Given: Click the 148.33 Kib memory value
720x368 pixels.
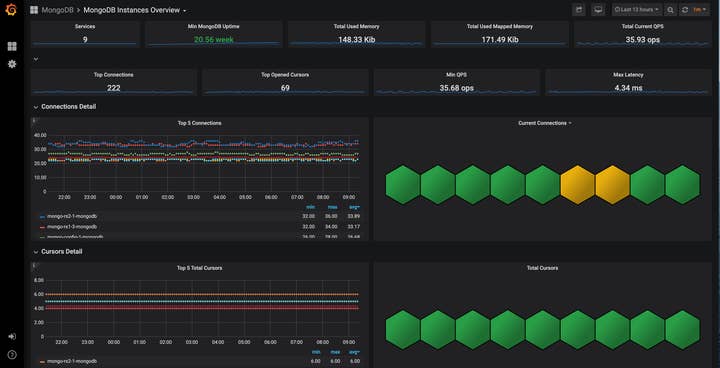Looking at the screenshot, I should [356, 40].
